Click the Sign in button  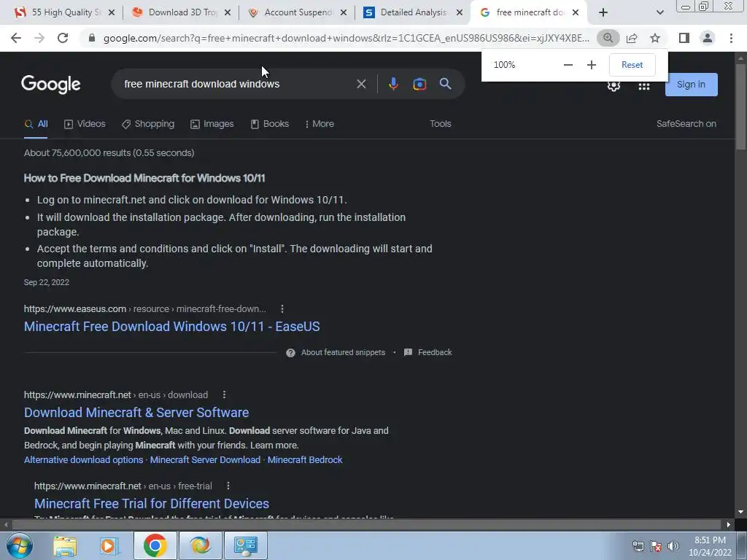pyautogui.click(x=692, y=85)
